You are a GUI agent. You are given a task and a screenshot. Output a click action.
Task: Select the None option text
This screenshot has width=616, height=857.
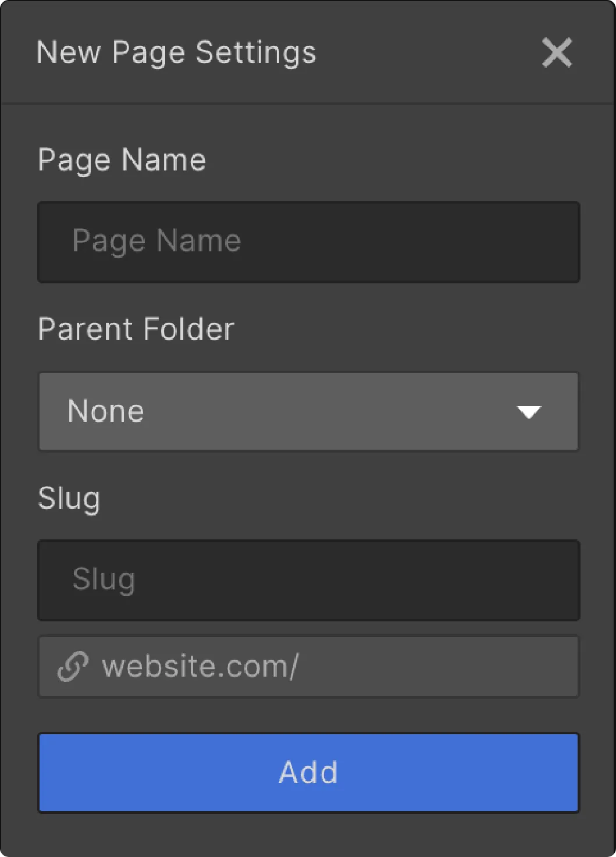[x=106, y=411]
